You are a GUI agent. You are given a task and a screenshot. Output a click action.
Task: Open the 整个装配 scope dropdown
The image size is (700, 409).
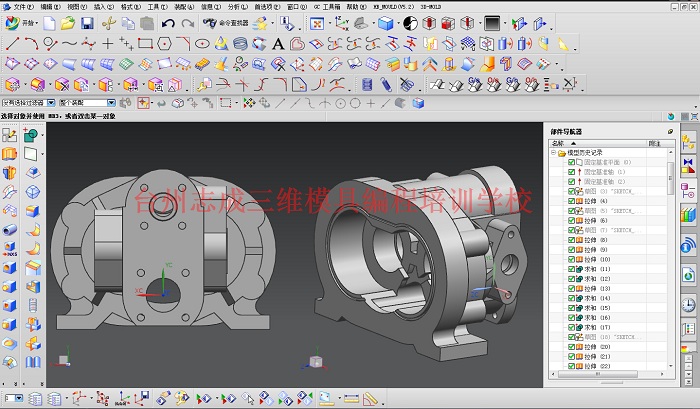tap(111, 103)
